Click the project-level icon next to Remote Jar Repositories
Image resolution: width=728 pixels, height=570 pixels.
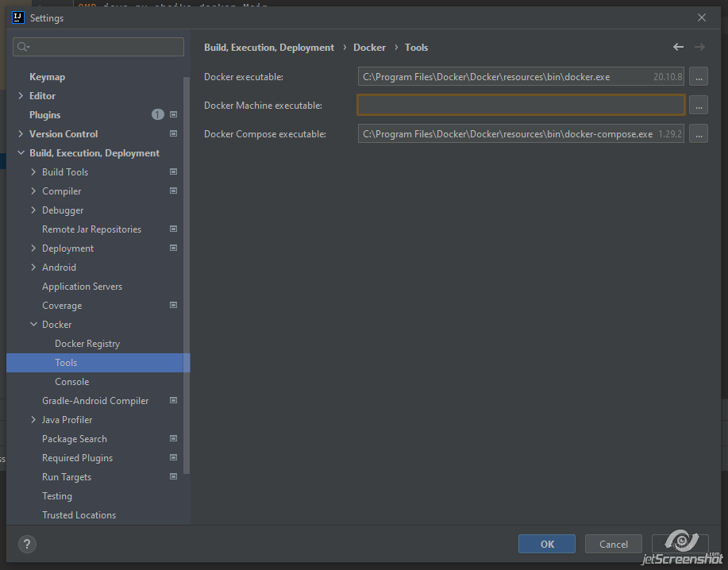[x=173, y=229]
